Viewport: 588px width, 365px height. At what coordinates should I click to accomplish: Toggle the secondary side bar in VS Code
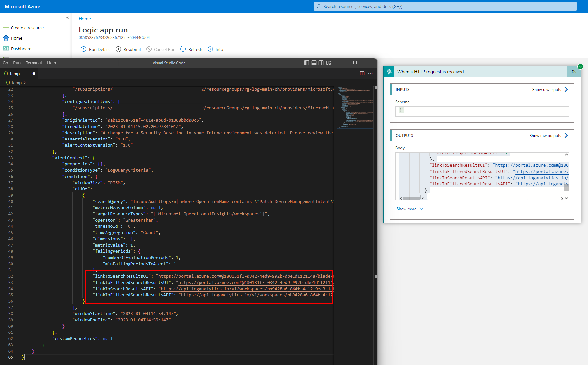[x=321, y=62]
